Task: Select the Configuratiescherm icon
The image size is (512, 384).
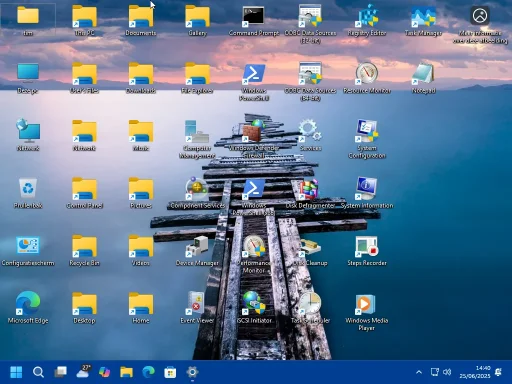Action: (x=28, y=251)
